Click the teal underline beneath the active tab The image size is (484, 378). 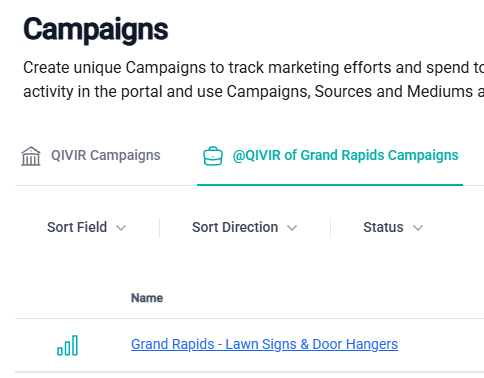point(330,184)
